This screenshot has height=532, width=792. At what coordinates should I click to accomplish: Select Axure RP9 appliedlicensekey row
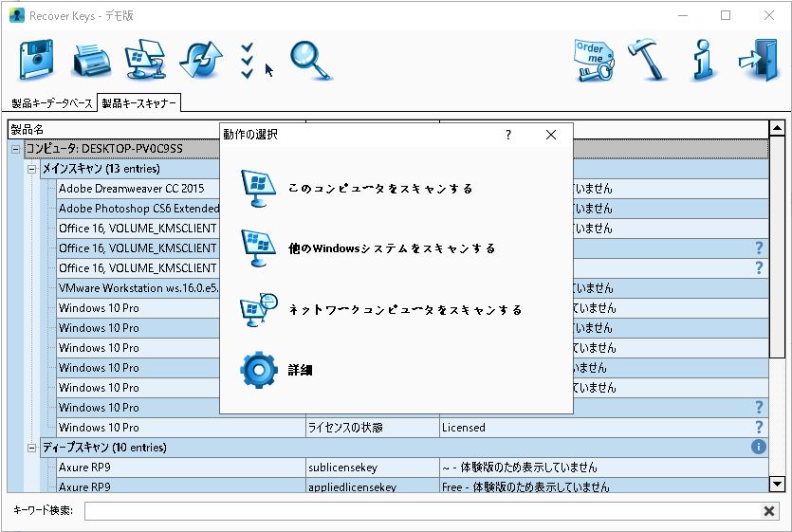point(413,486)
